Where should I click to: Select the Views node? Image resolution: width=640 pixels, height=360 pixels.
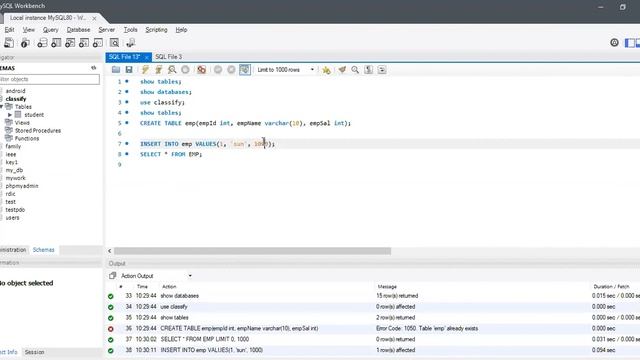[x=22, y=122]
